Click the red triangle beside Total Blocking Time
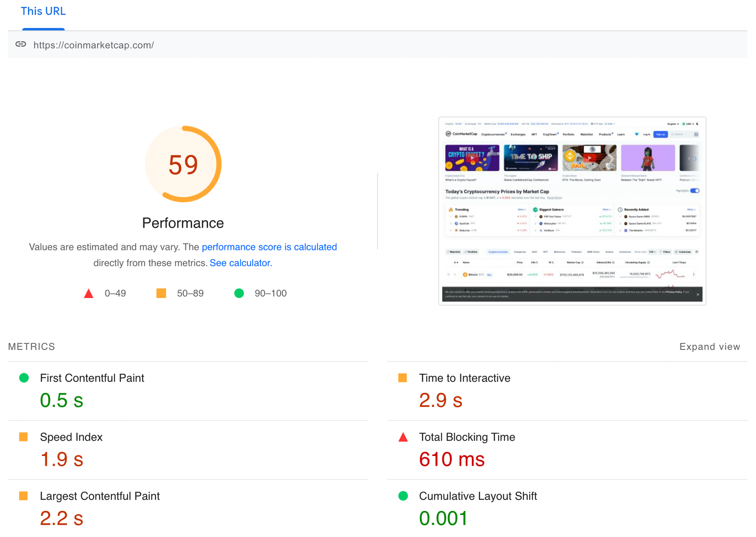Screen dimensions: 756x537 403,437
